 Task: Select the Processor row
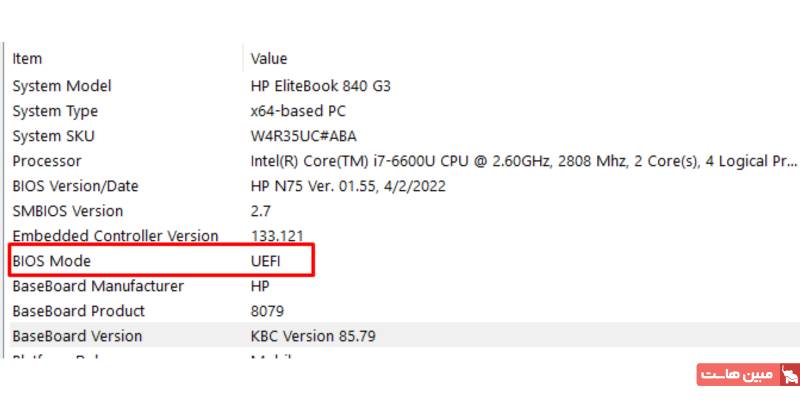coord(47,161)
